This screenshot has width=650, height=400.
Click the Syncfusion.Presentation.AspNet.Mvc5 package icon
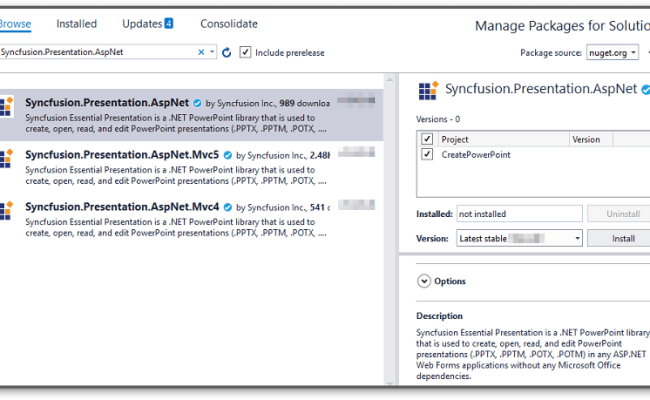pos(7,159)
